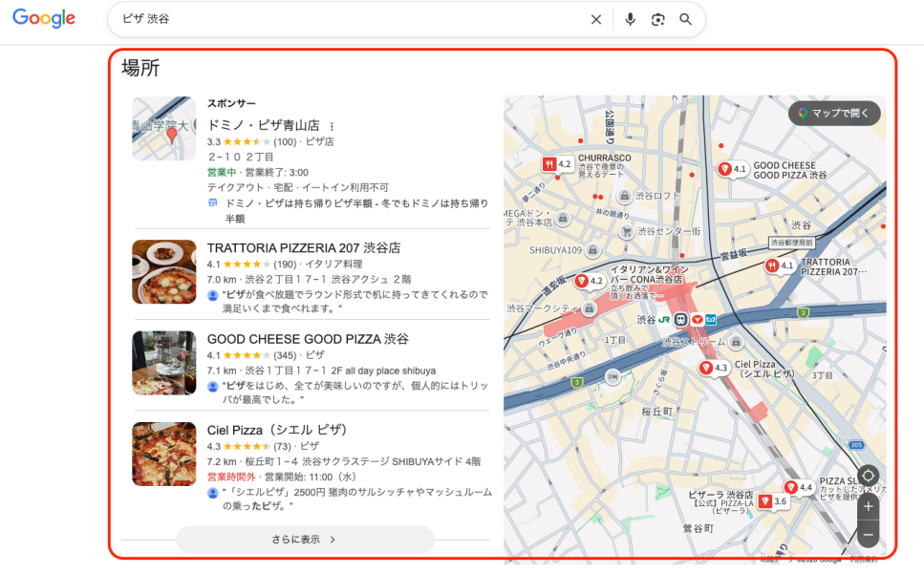Search by image using the Google Lens icon
This screenshot has width=924, height=573.
[658, 19]
